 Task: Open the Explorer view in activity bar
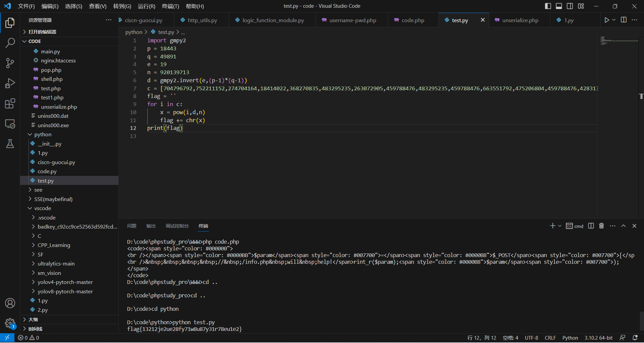tap(10, 23)
